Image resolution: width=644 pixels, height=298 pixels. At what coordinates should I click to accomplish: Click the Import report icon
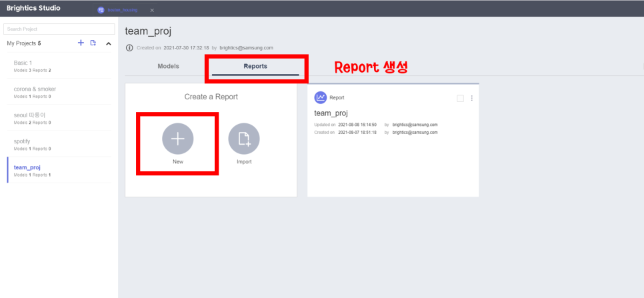[x=244, y=139]
